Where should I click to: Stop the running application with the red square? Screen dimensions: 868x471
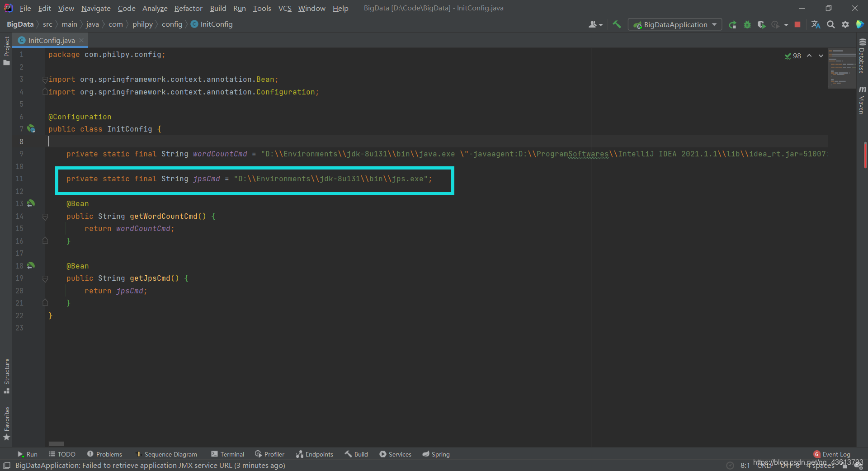[797, 24]
